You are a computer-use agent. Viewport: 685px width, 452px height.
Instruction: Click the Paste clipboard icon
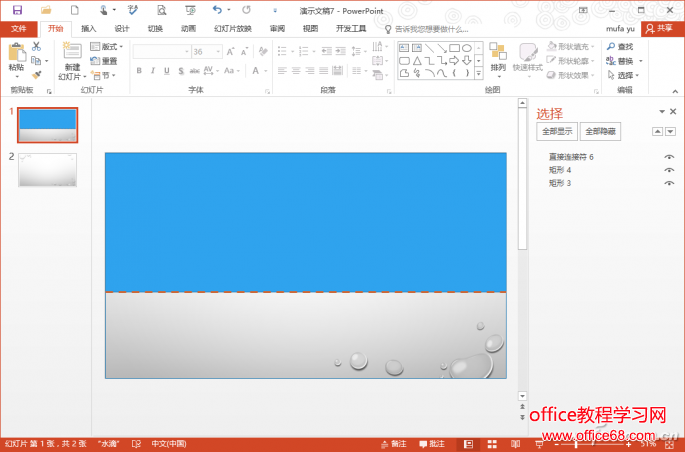coord(16,54)
